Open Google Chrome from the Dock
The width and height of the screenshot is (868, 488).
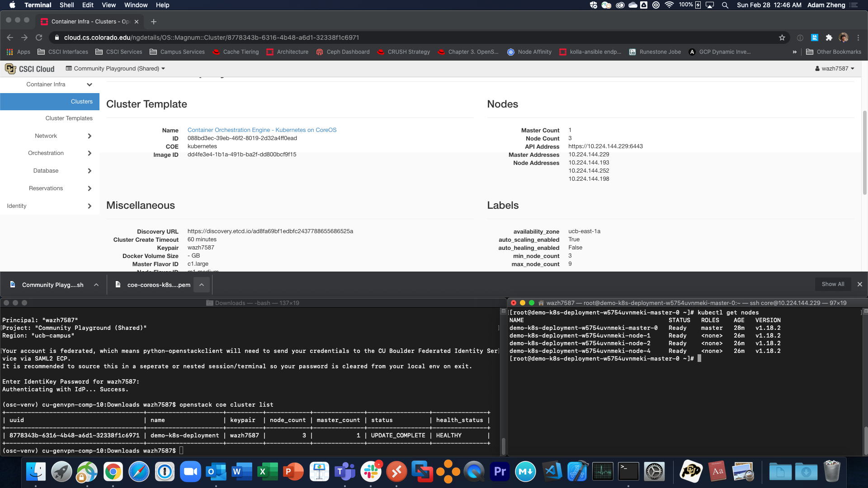pos(113,472)
